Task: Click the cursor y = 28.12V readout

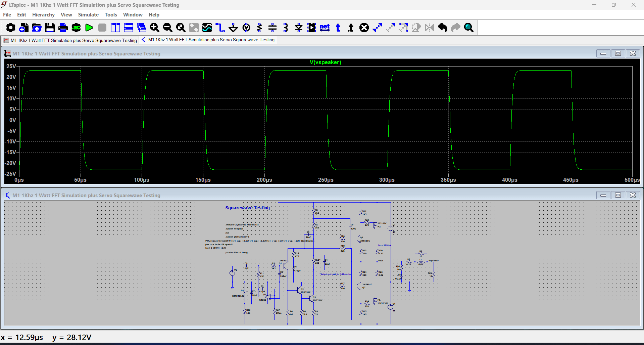Action: [x=72, y=337]
